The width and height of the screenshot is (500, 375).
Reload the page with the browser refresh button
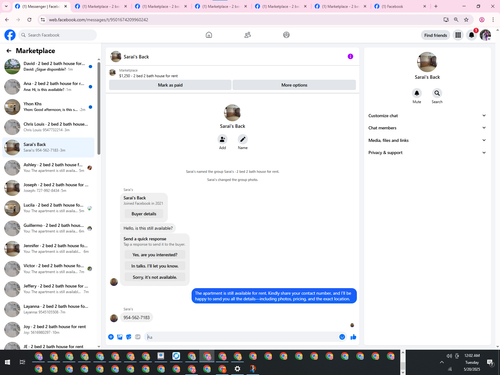pos(29,20)
